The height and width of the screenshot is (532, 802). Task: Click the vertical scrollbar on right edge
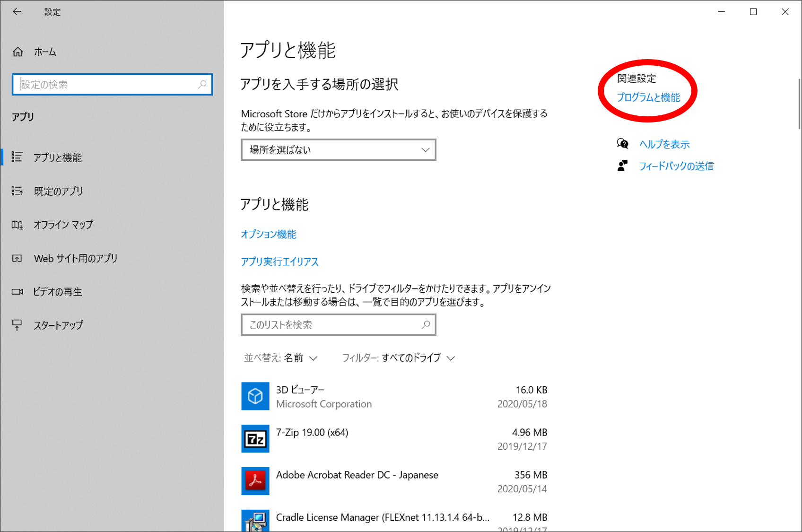799,104
